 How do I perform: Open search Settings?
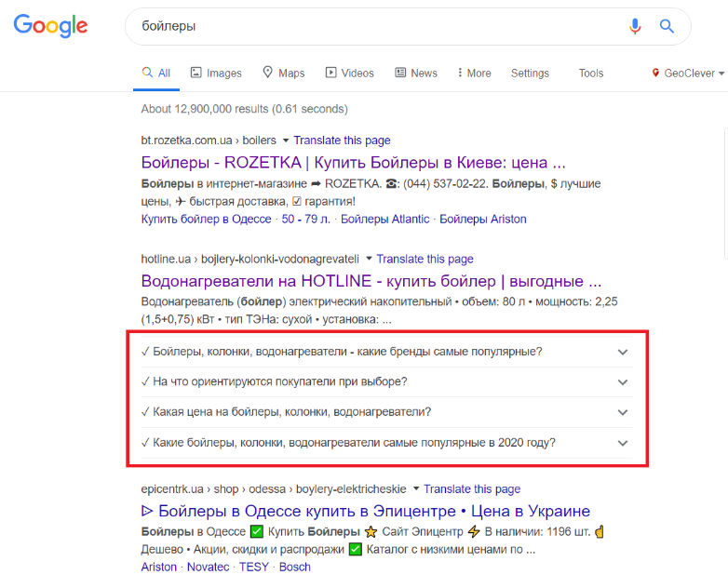(x=530, y=73)
